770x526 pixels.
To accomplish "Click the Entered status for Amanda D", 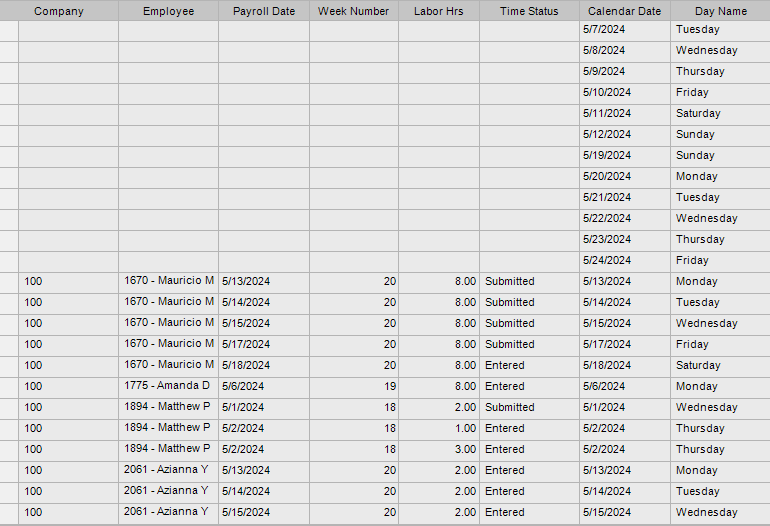I will click(x=529, y=387).
